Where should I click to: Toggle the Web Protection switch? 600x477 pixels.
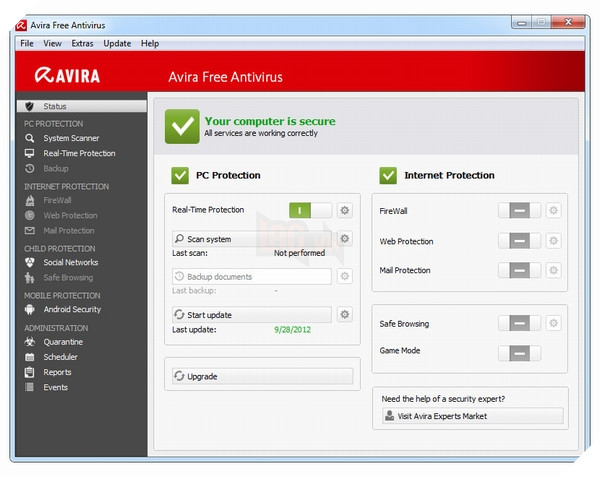pyautogui.click(x=519, y=241)
